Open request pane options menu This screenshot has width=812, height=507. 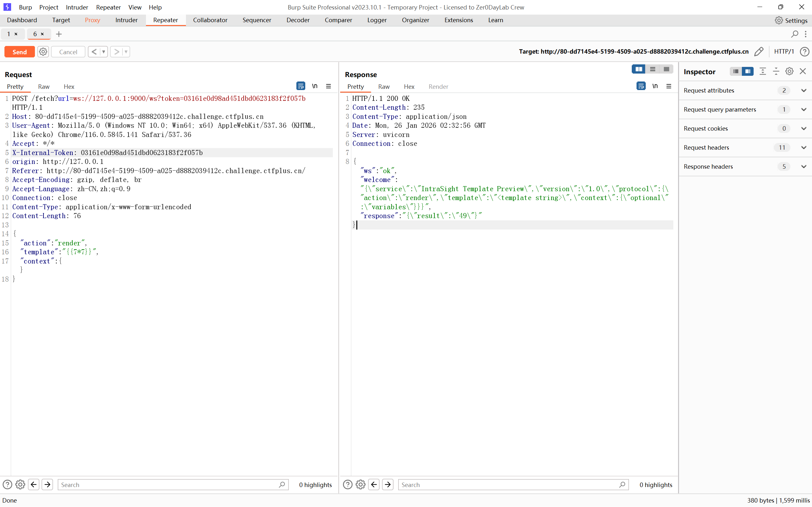(328, 86)
